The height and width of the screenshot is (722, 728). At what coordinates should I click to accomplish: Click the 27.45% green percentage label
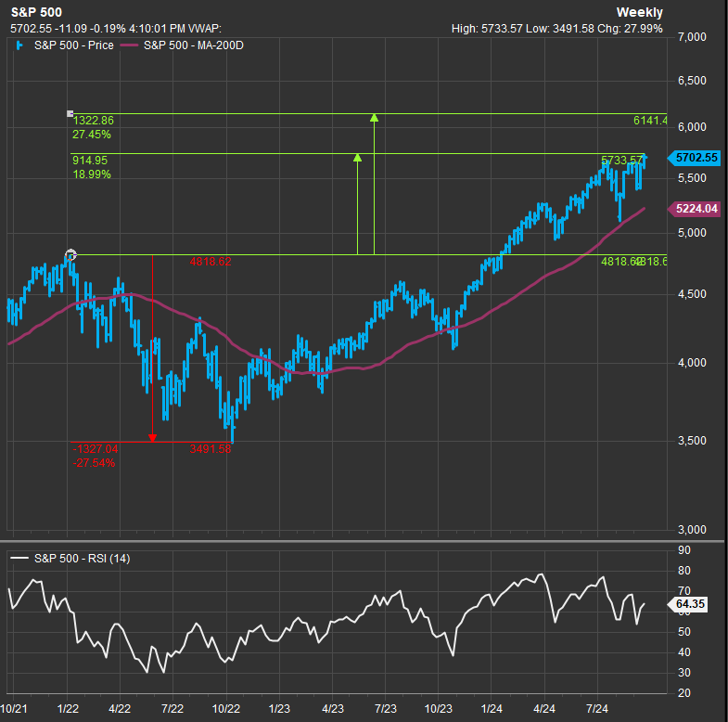tap(92, 135)
